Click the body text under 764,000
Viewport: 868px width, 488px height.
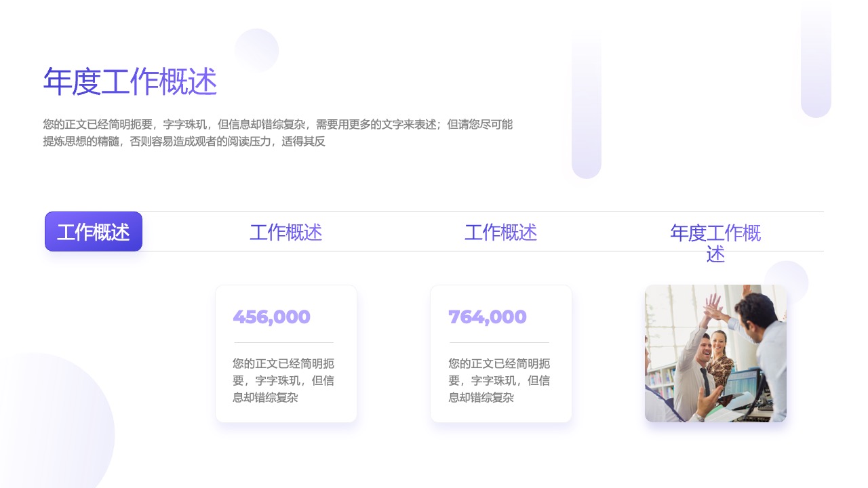coord(499,380)
